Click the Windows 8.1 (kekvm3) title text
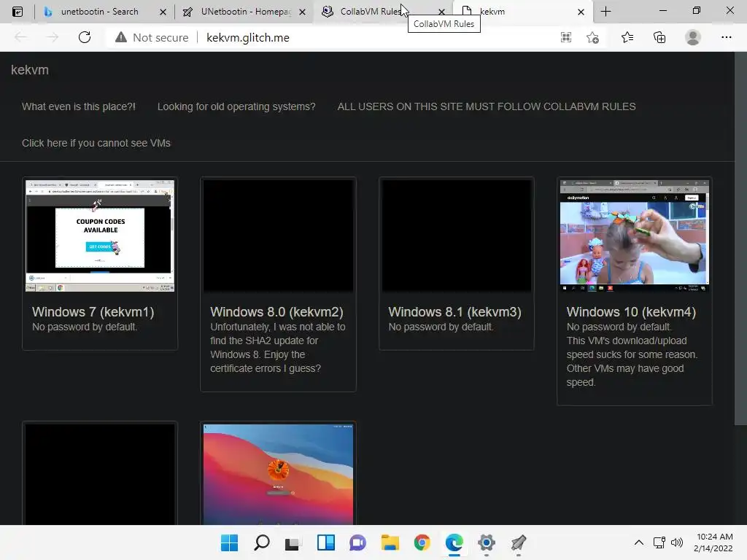 point(455,312)
